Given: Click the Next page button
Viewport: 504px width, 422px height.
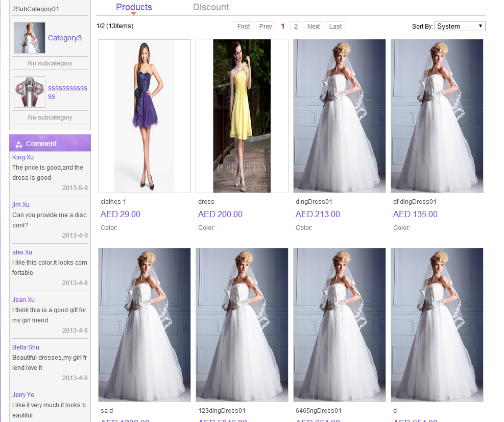Looking at the screenshot, I should (314, 26).
